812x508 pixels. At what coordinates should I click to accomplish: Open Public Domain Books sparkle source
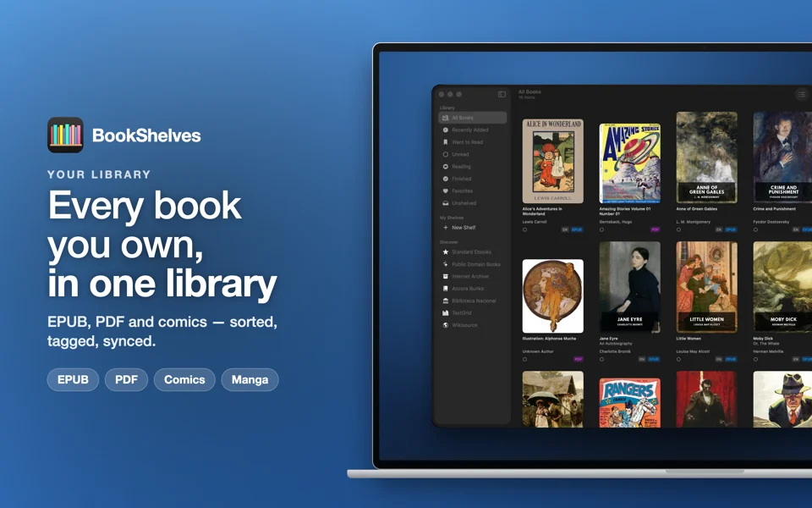point(472,264)
